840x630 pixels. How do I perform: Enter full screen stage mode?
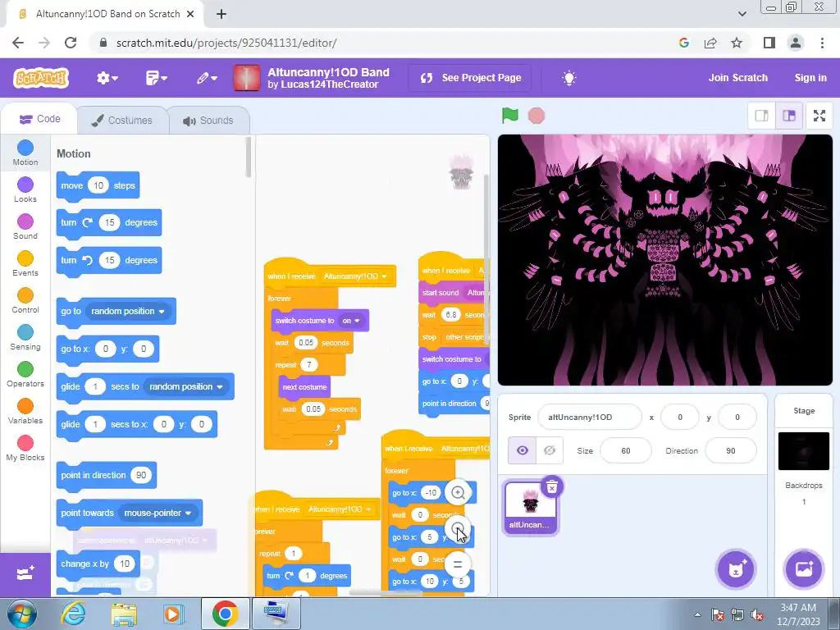pos(819,116)
